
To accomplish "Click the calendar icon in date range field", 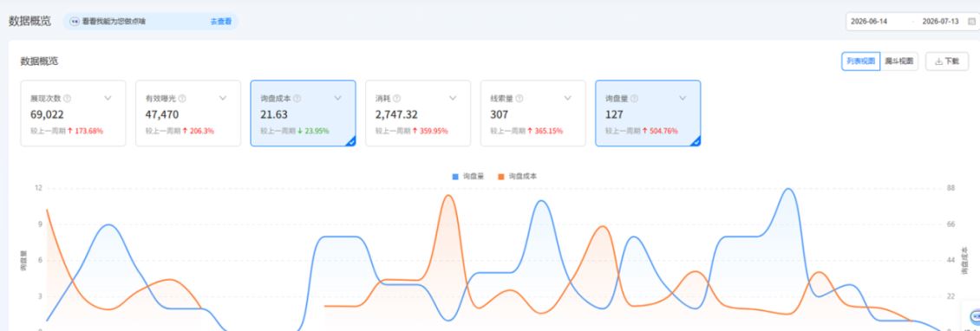I will [971, 22].
